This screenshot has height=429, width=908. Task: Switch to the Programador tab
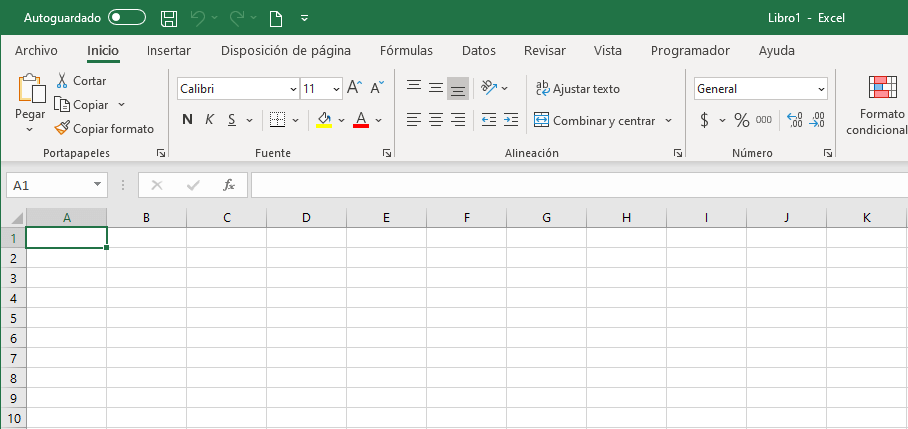pos(690,51)
